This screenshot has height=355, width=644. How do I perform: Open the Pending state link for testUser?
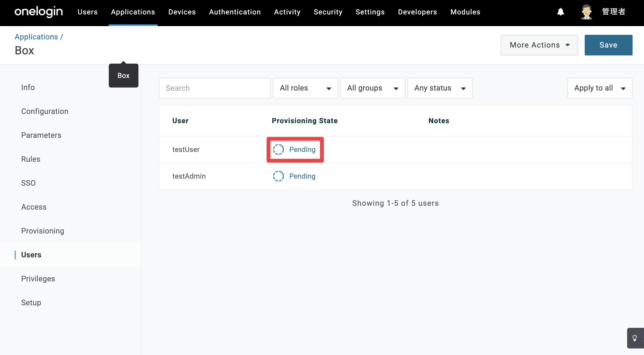[x=302, y=150]
